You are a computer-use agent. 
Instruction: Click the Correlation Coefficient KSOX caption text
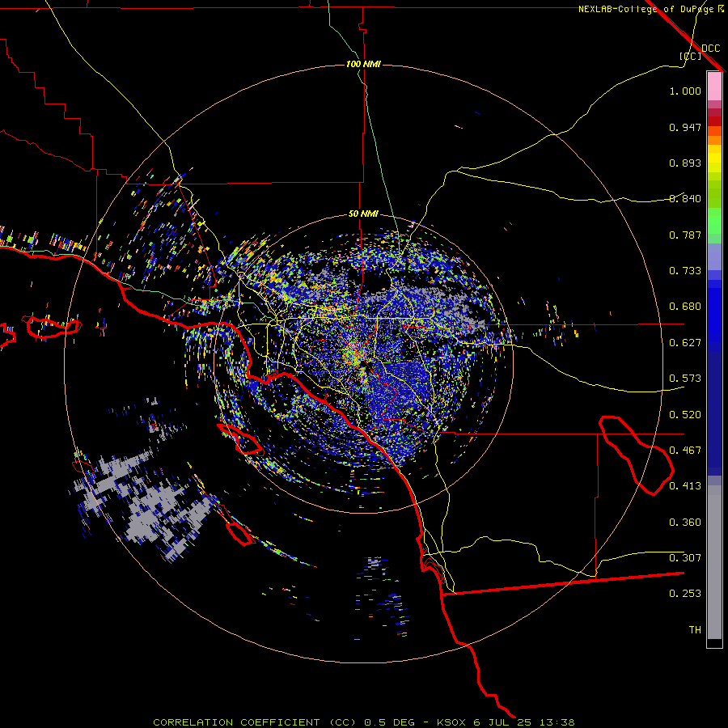[363, 722]
